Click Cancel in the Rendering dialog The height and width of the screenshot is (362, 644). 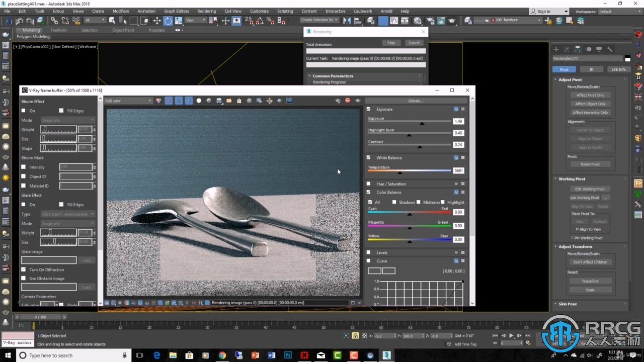click(414, 43)
